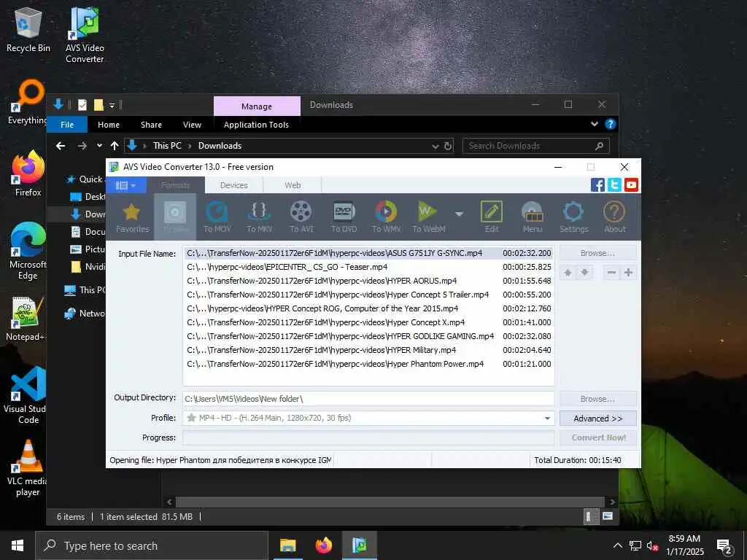Expand more formats dropdown arrow in toolbar
This screenshot has height=560, width=747.
click(460, 214)
